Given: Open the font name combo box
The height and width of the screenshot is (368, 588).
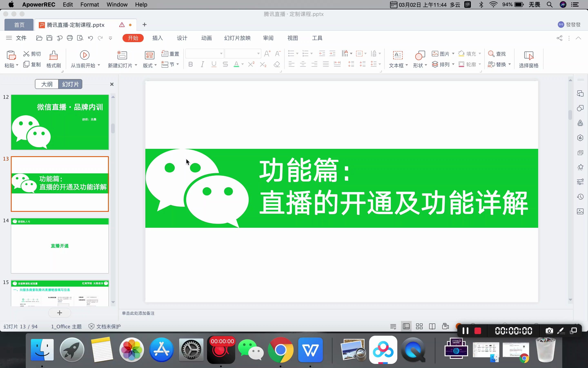Looking at the screenshot, I should tap(204, 54).
